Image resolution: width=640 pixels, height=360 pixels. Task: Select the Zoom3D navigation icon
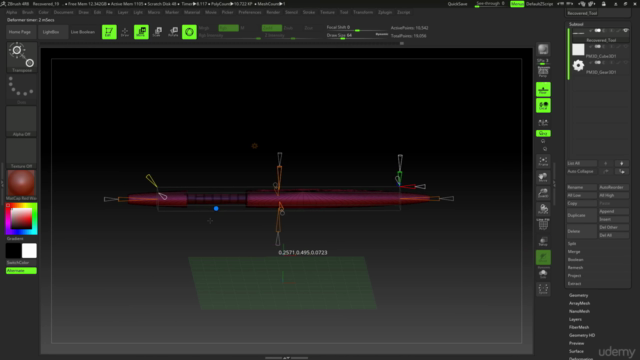tap(543, 193)
